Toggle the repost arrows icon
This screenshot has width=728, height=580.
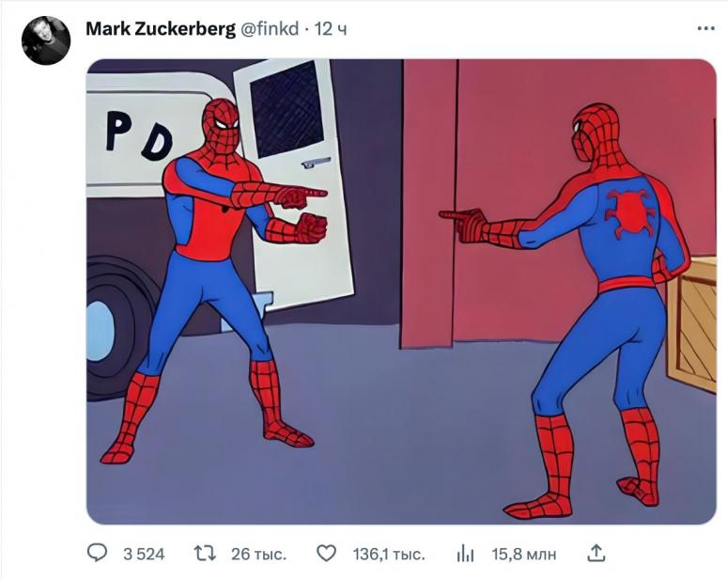tap(204, 554)
